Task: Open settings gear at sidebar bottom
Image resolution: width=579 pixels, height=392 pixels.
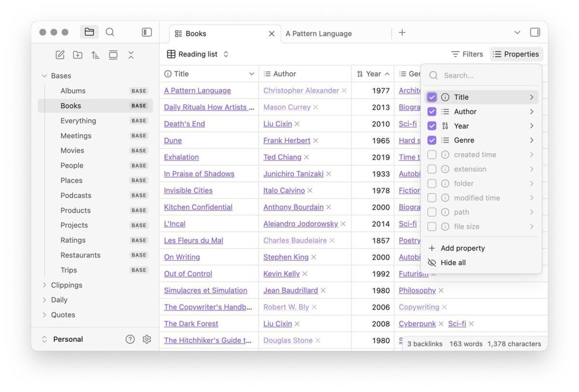Action: (147, 339)
